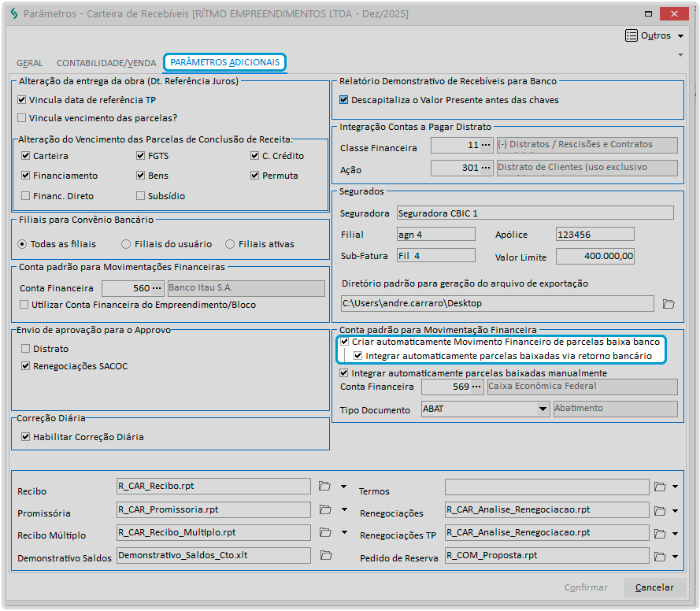Screen dimensions: 700x611
Task: Click the Confirmar button
Action: click(x=586, y=587)
